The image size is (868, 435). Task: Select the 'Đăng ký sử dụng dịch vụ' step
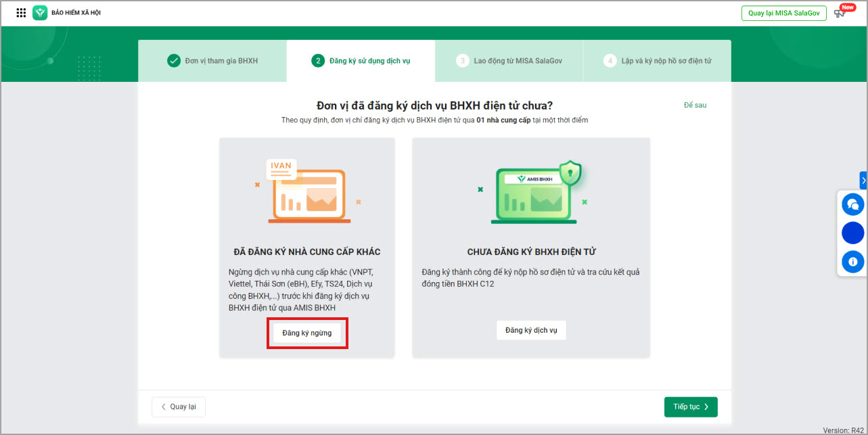click(x=369, y=61)
